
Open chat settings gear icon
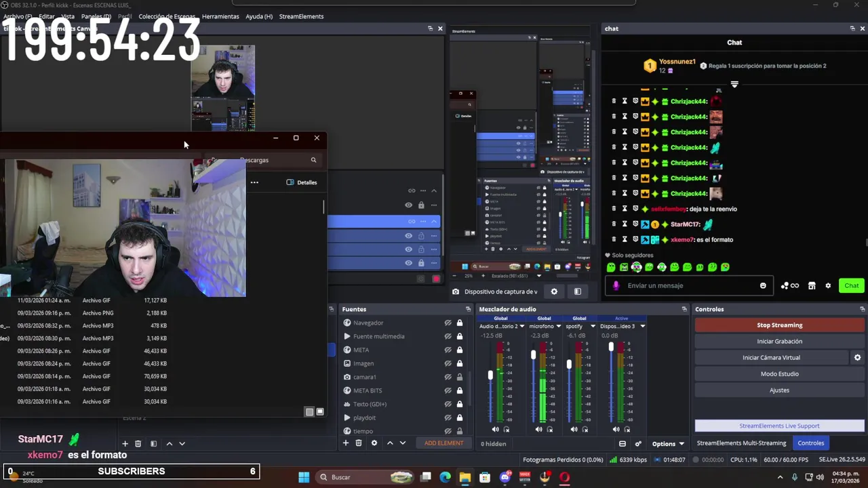pos(828,285)
